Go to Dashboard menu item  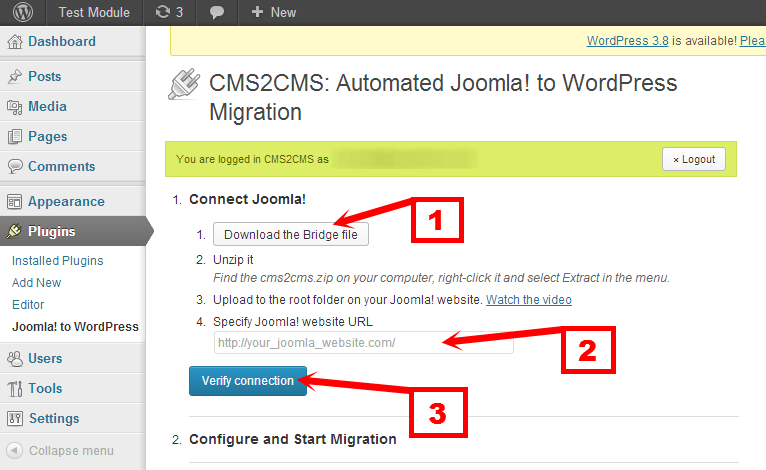(62, 42)
